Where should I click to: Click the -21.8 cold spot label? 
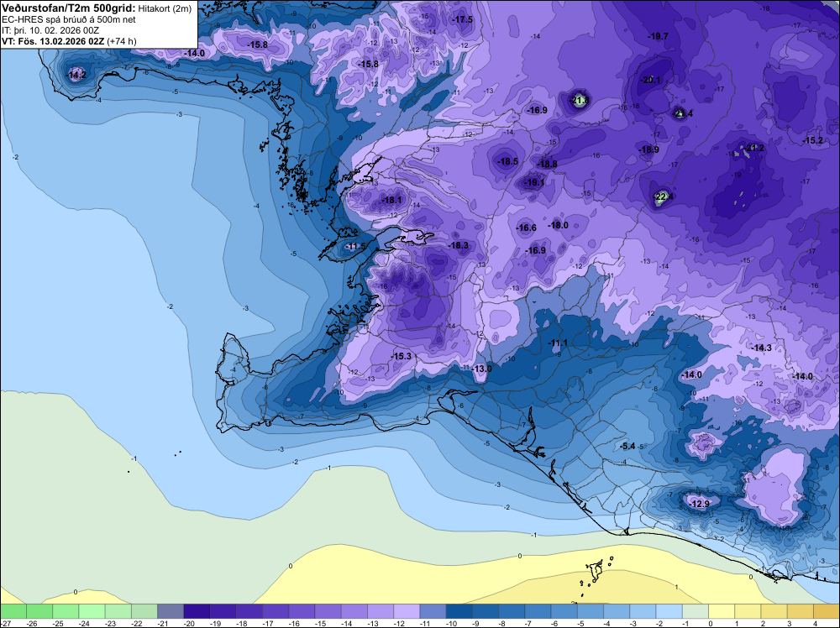tap(579, 100)
